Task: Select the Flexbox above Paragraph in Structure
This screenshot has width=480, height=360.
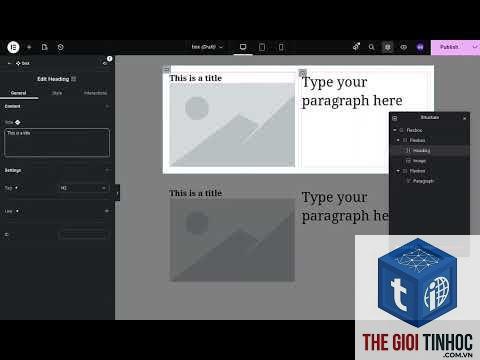Action: coord(417,171)
